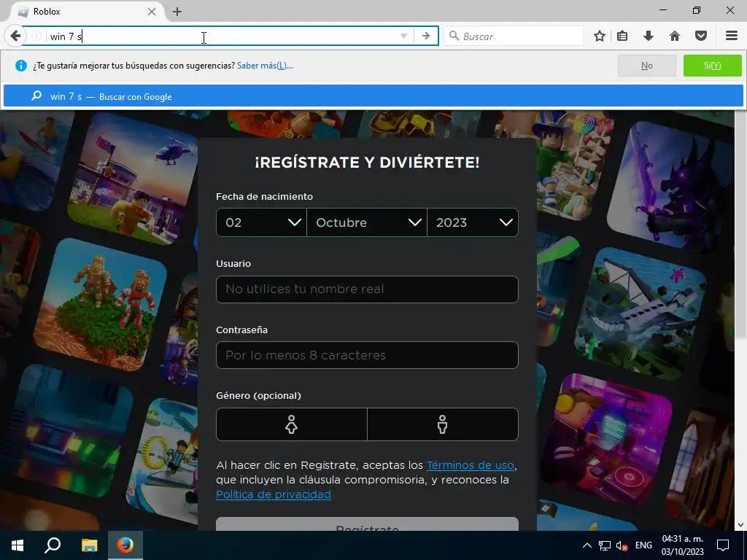Click the DJ headphones character thumbnail

606,440
